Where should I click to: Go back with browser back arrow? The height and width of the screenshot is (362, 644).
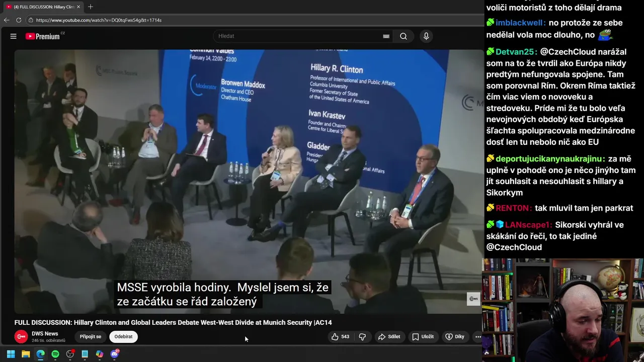pos(7,20)
